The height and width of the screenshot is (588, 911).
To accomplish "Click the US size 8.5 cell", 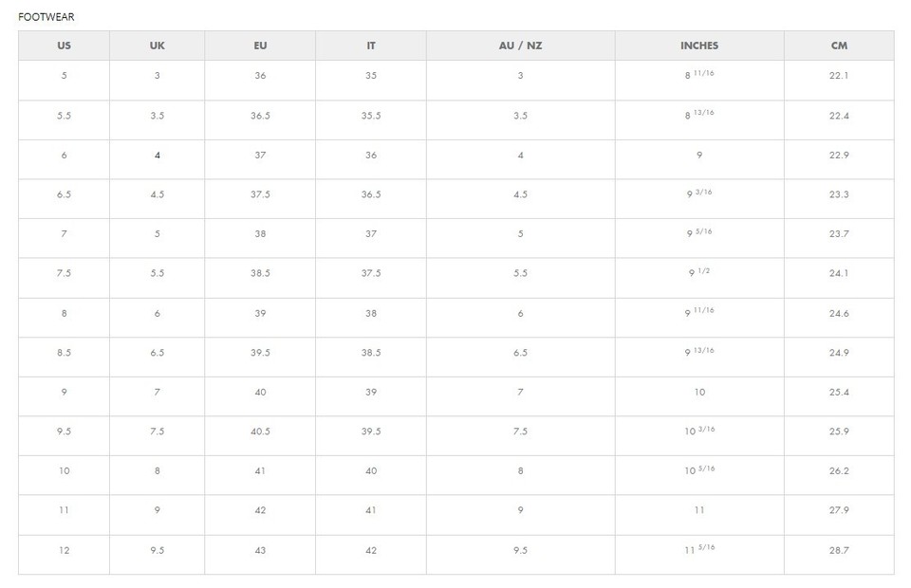I will (x=64, y=353).
